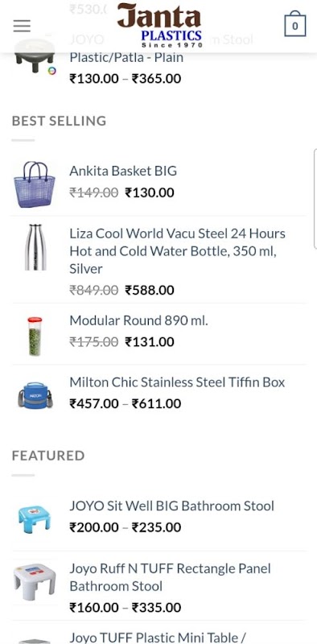Click the color wheel icon on Patla stool

pos(51,71)
